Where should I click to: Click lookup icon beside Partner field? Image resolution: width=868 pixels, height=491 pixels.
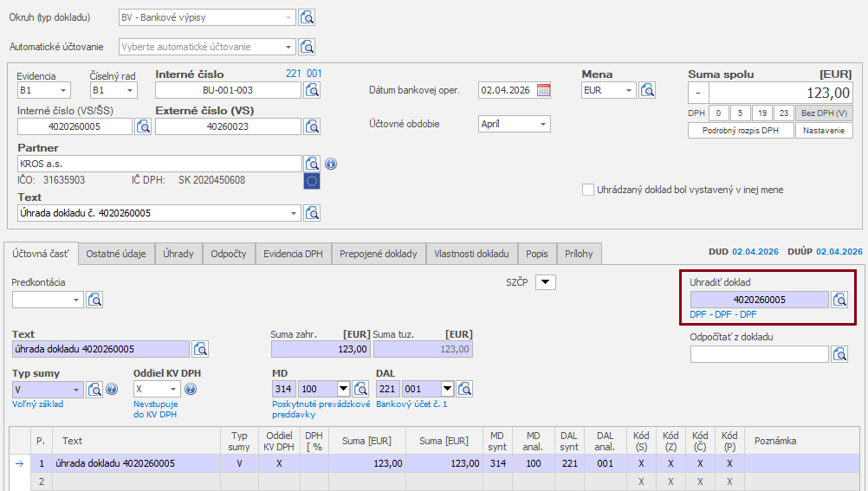click(x=312, y=164)
